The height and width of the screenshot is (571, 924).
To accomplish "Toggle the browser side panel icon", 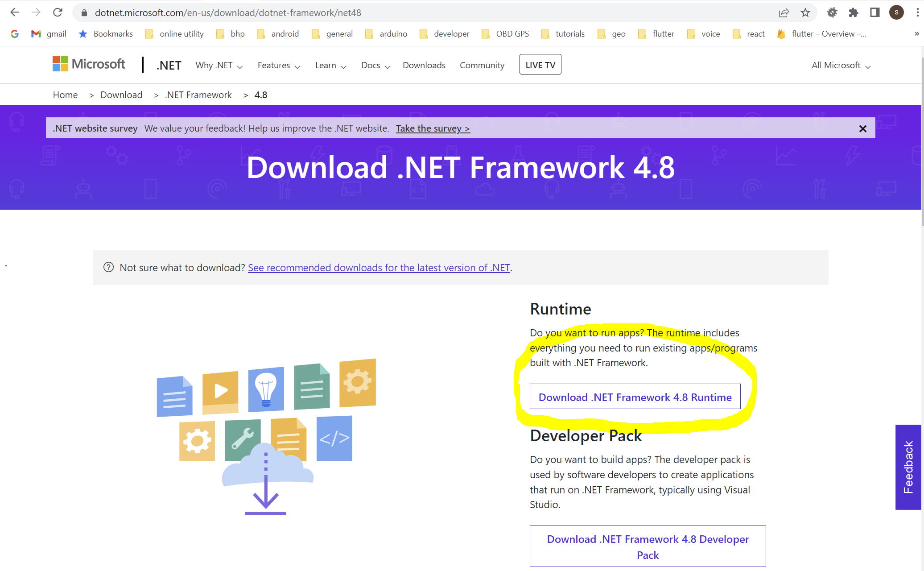I will click(x=874, y=12).
